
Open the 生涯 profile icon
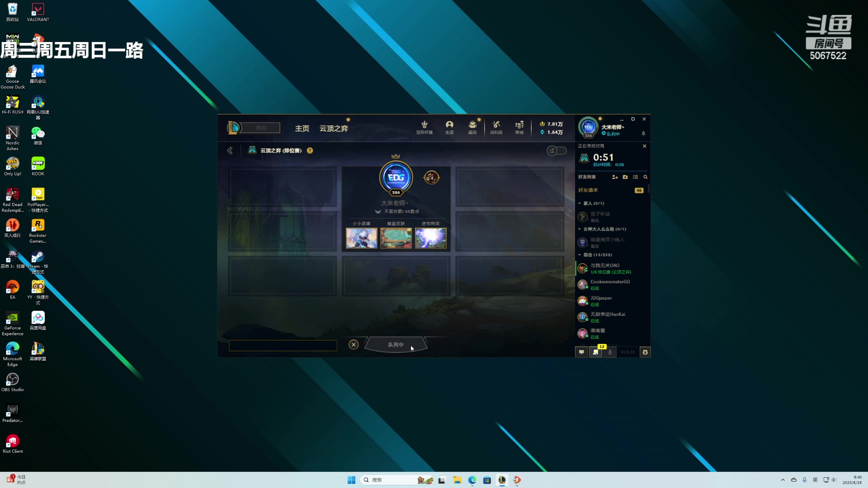click(449, 127)
